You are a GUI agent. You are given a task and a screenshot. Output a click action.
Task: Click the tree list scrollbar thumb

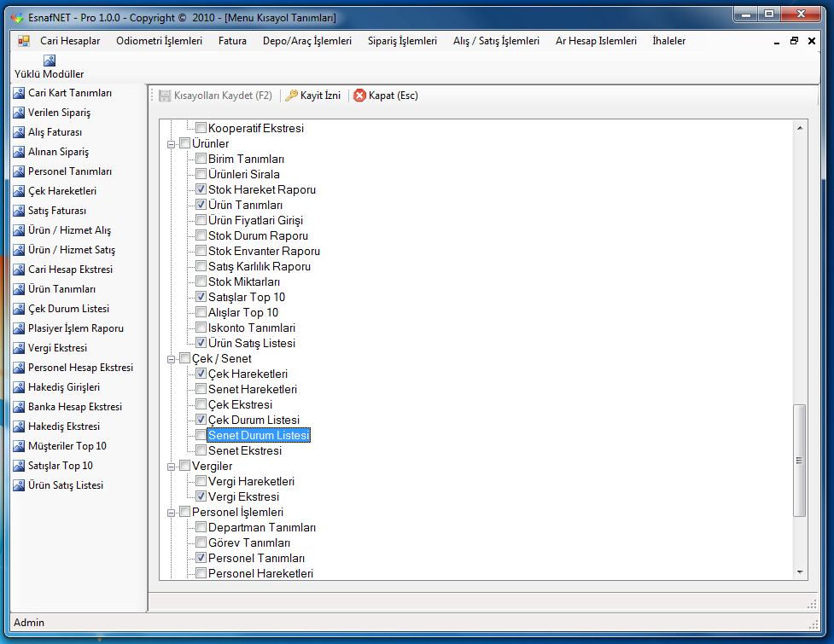tap(799, 460)
